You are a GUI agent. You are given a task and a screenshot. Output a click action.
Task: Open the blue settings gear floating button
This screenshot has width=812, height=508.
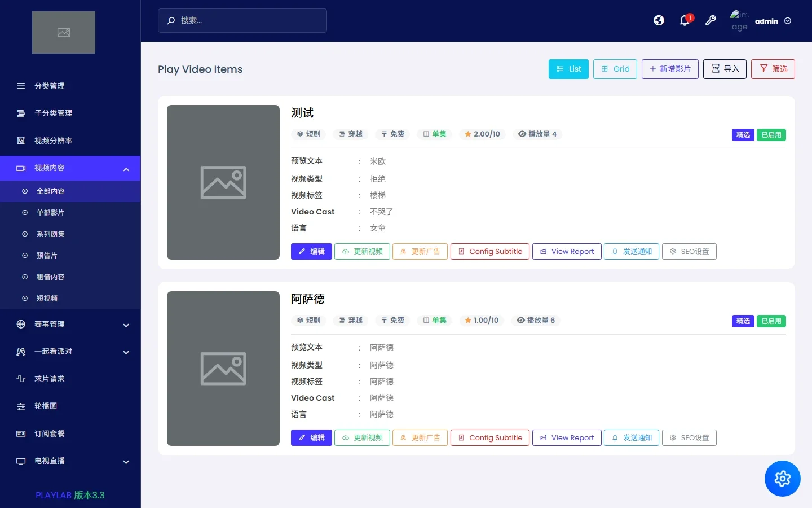[783, 479]
